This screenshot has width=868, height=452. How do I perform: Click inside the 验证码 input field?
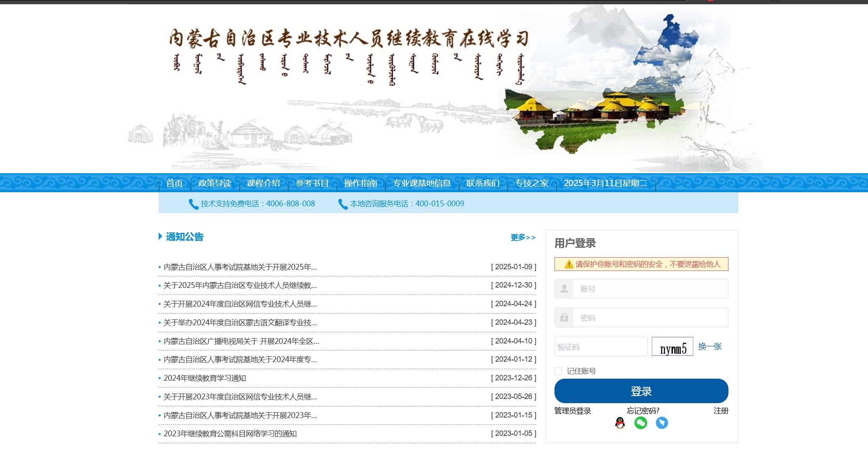click(600, 346)
